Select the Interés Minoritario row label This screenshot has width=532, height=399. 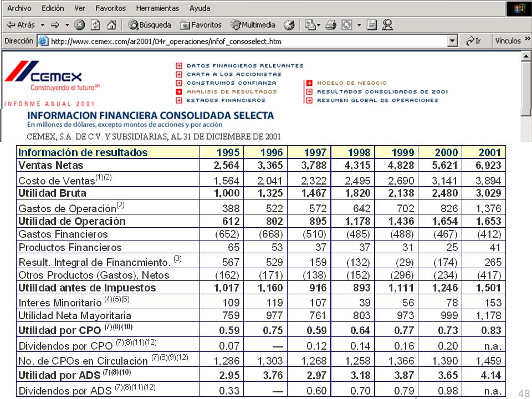(x=60, y=303)
